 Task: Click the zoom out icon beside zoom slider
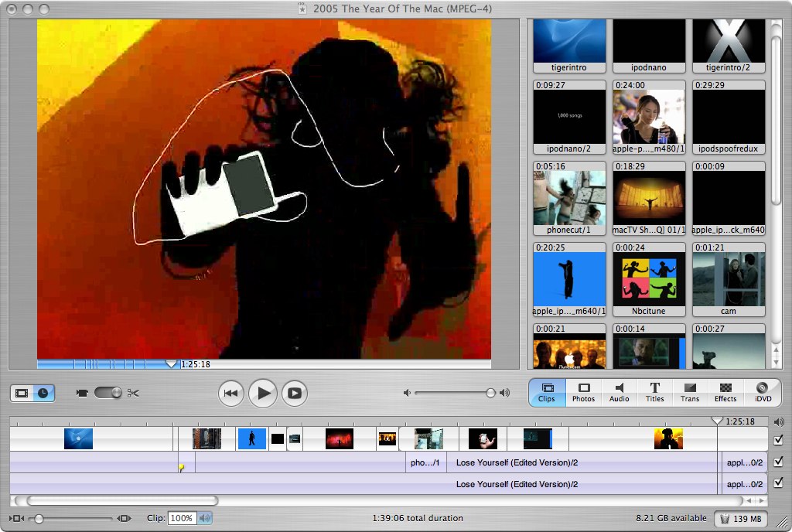16,518
